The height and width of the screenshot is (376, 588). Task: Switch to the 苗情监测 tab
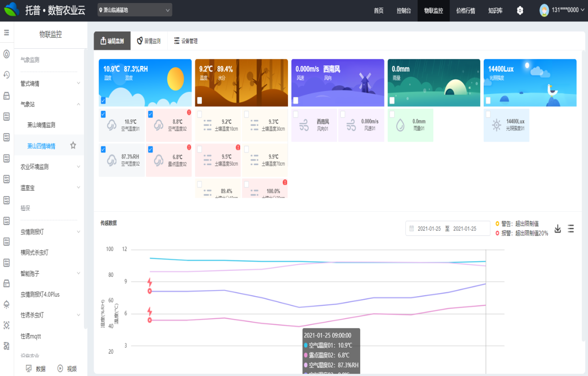(x=149, y=41)
